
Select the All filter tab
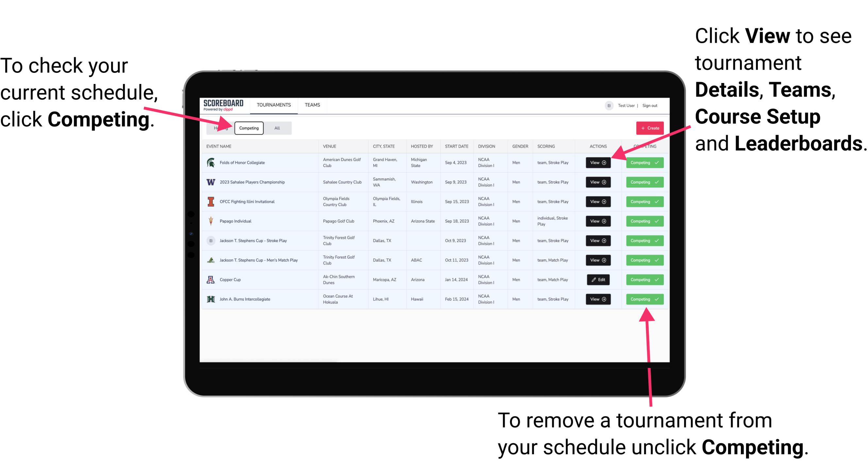pyautogui.click(x=276, y=128)
